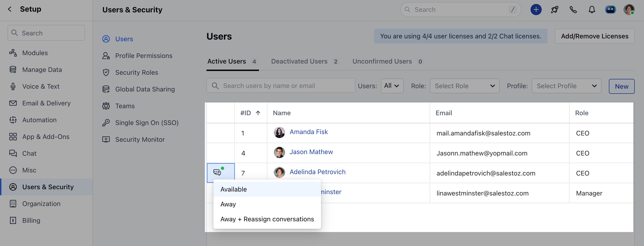Toggle Adelinda Petrovich's chat availability status icon
The width and height of the screenshot is (644, 246).
[x=217, y=172]
